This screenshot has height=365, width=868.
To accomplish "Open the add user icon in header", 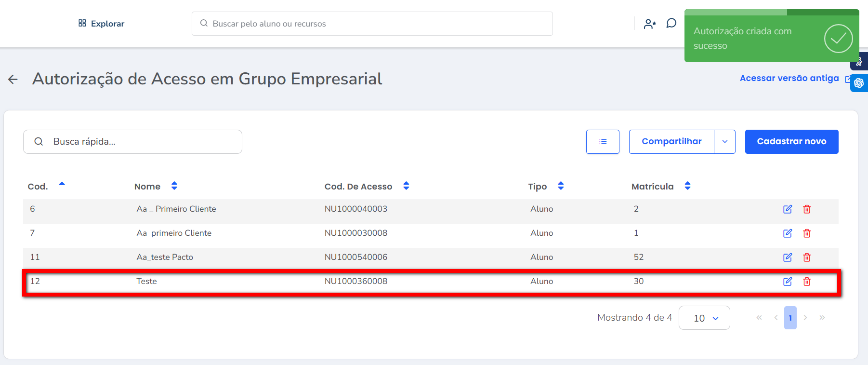I will click(x=650, y=24).
